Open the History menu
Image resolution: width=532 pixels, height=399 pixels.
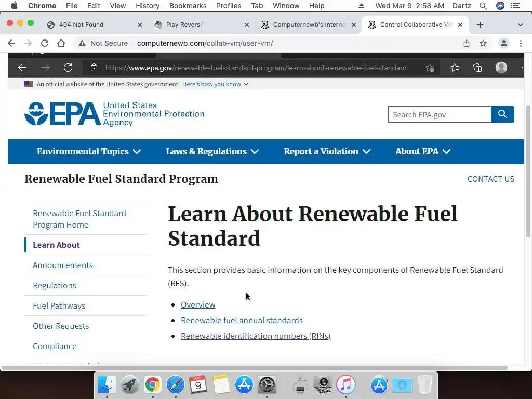click(x=148, y=6)
